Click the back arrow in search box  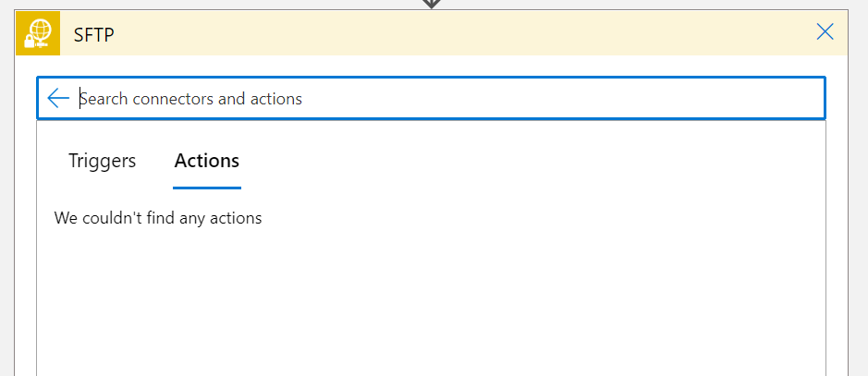(58, 99)
